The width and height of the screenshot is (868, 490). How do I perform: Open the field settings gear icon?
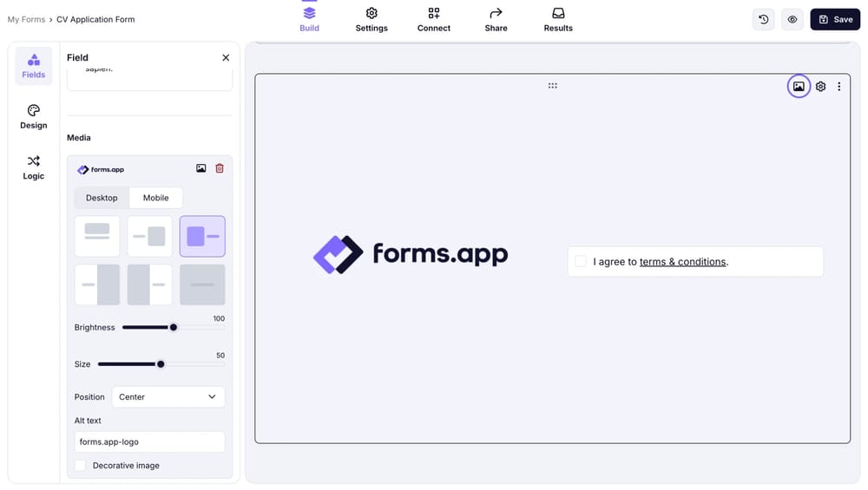[x=820, y=86]
